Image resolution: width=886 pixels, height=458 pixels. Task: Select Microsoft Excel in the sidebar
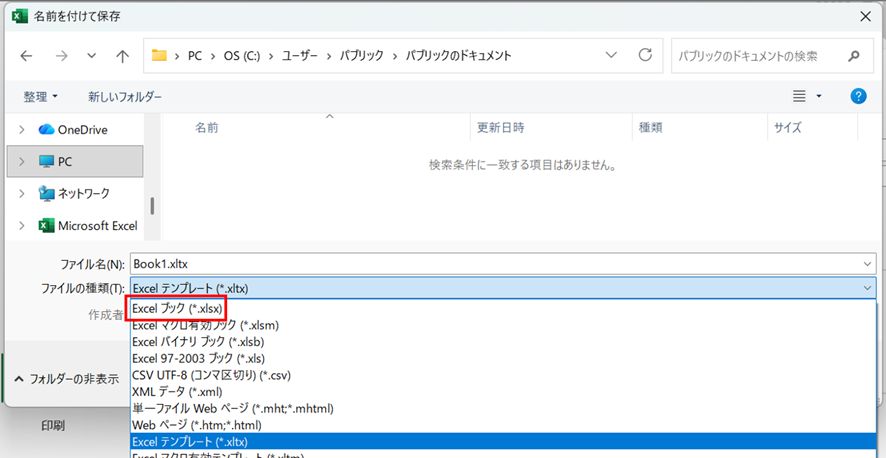coord(97,226)
